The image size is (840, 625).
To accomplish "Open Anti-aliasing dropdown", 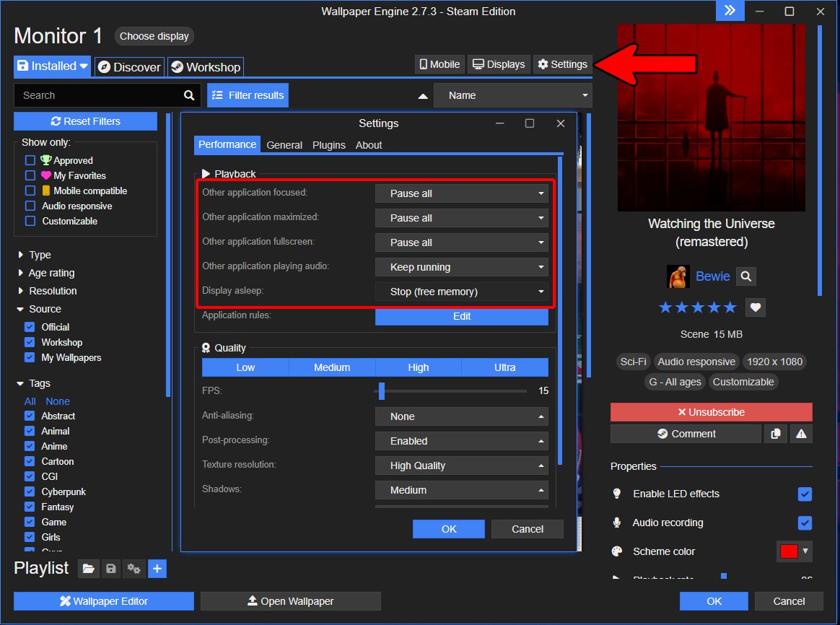I will click(461, 416).
